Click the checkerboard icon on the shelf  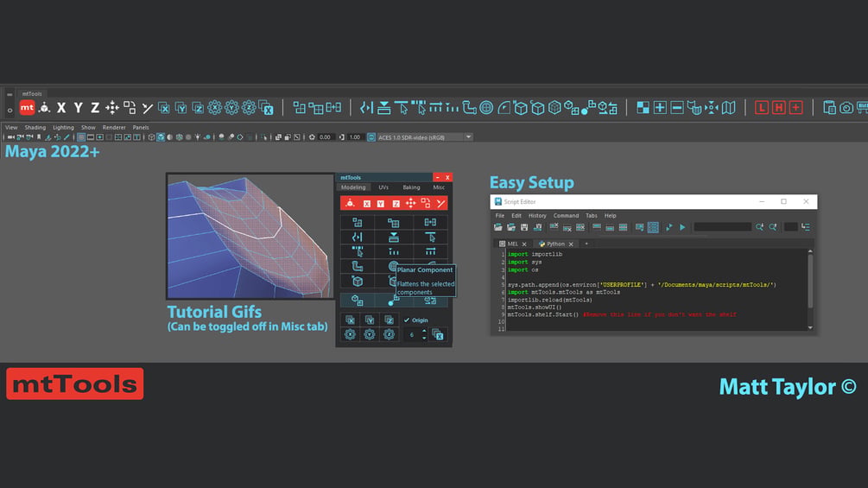point(643,107)
